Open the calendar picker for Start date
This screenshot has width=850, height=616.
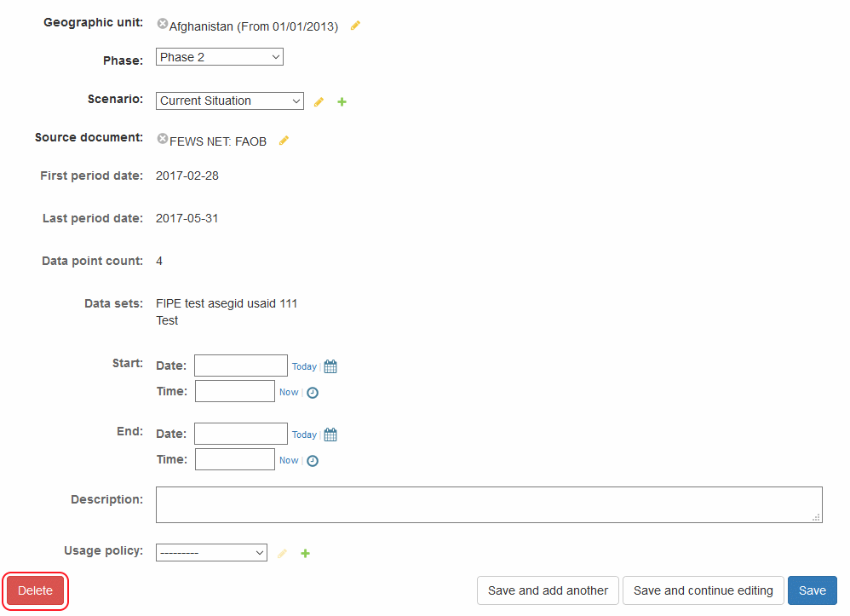(330, 366)
